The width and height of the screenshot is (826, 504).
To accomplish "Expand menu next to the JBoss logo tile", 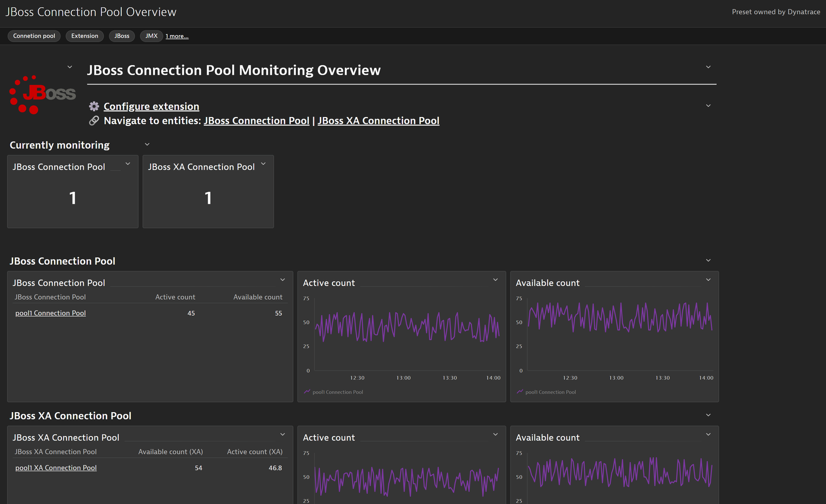I will click(x=70, y=67).
